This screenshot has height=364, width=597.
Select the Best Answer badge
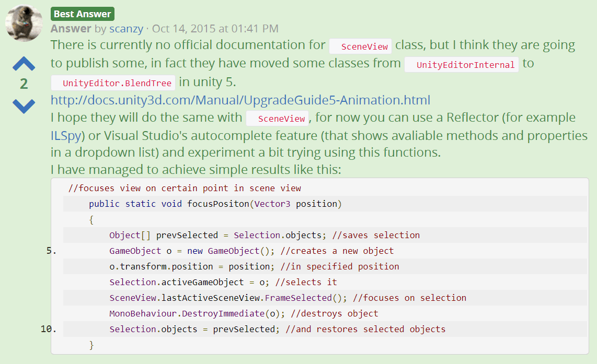pyautogui.click(x=82, y=14)
